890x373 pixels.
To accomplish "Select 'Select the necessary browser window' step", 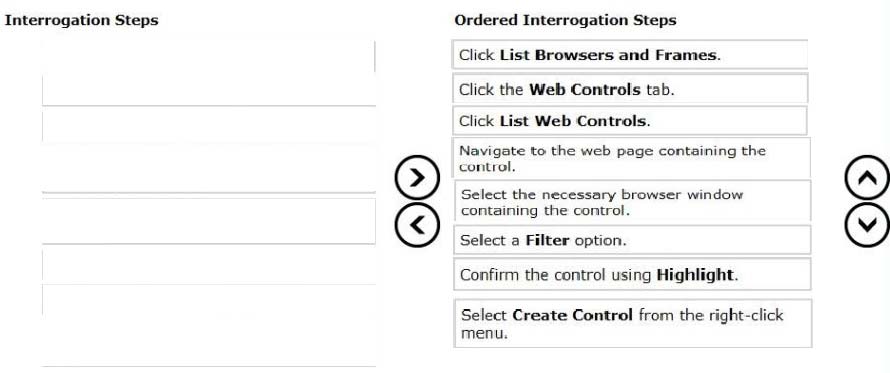I will tap(632, 202).
